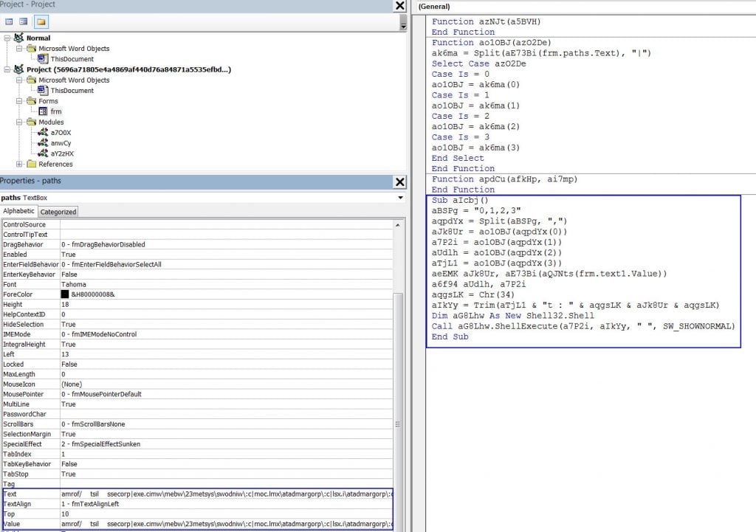756x532 pixels.
Task: Switch to the Alphabetic tab
Action: point(18,211)
